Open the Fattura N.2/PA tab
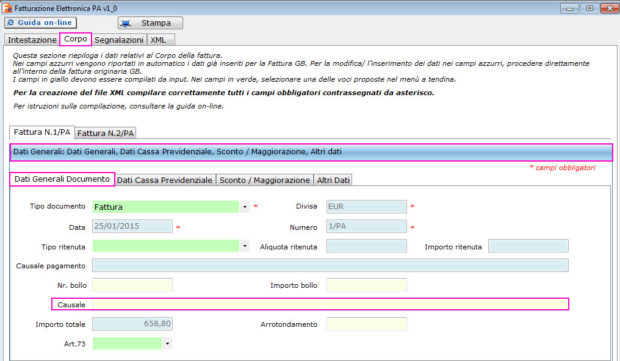The width and height of the screenshot is (620, 361). coord(106,133)
